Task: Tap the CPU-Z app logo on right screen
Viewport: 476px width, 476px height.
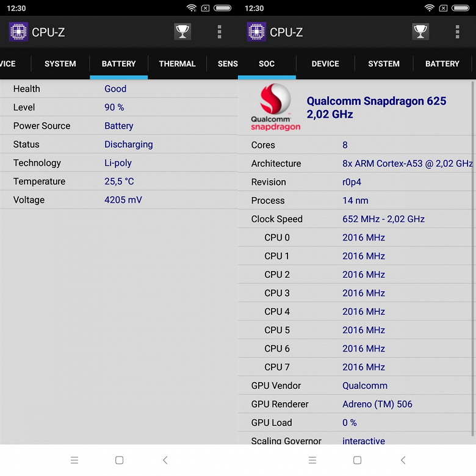Action: pos(256,32)
